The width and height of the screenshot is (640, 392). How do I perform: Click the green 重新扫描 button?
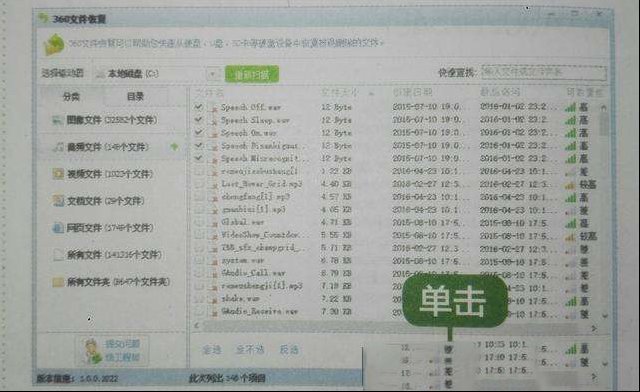(252, 75)
